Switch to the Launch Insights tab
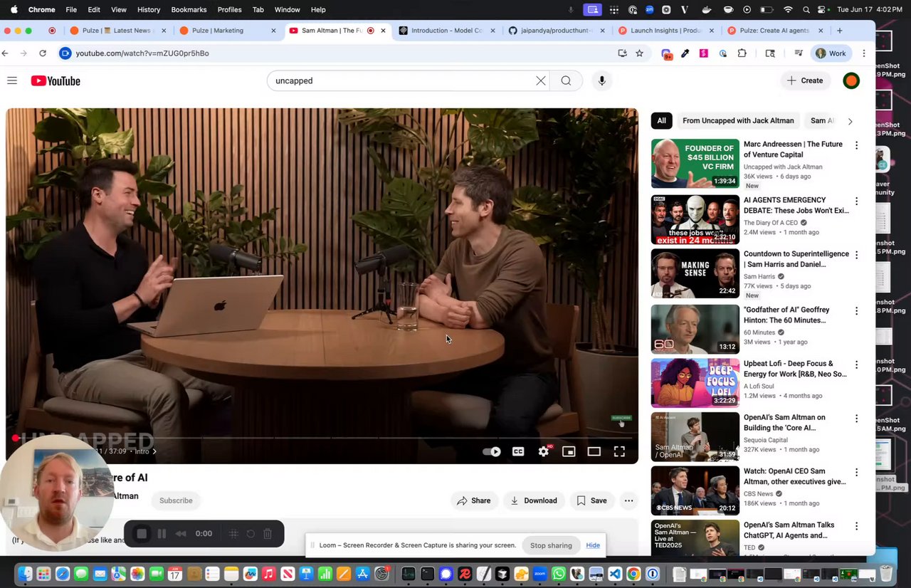 tap(667, 31)
